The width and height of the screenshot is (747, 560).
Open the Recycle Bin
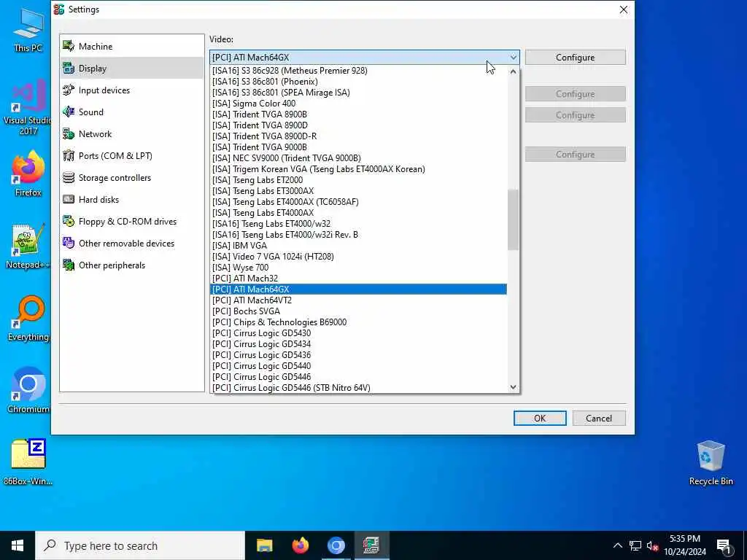[711, 463]
